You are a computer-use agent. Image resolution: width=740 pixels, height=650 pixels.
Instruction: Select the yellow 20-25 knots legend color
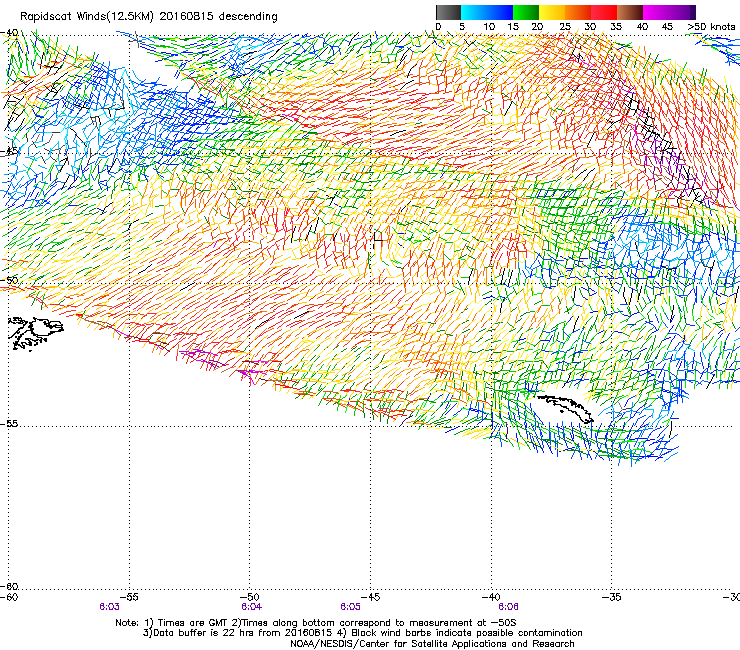[552, 12]
